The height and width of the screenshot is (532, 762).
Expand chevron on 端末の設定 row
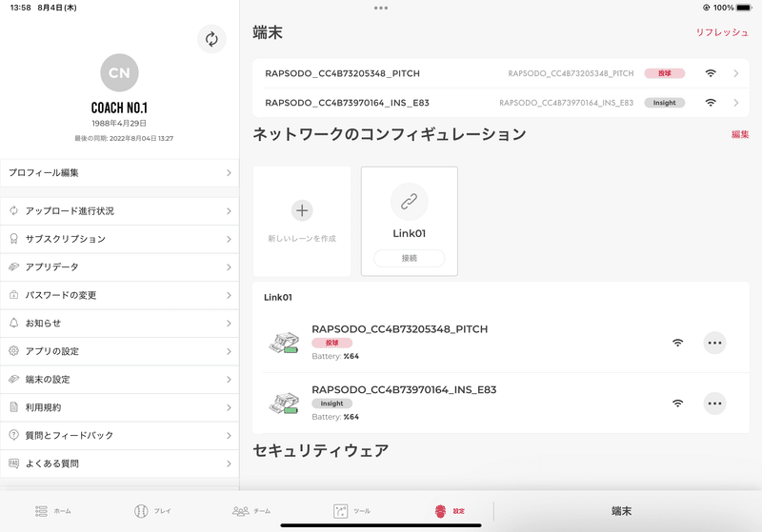point(229,380)
